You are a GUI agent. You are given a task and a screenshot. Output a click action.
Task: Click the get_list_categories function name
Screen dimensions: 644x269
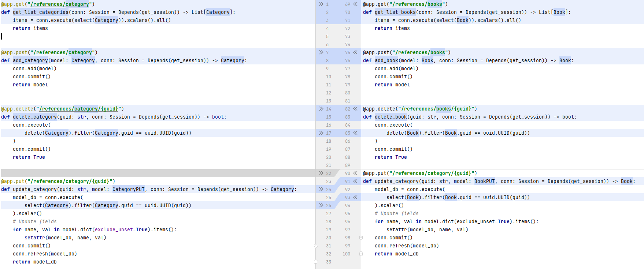[41, 12]
